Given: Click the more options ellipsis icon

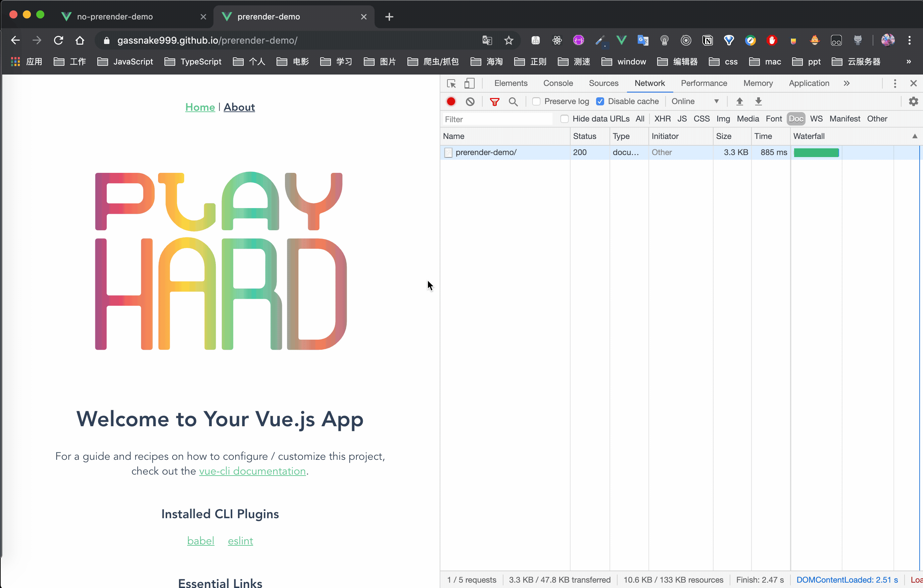Looking at the screenshot, I should tap(895, 83).
